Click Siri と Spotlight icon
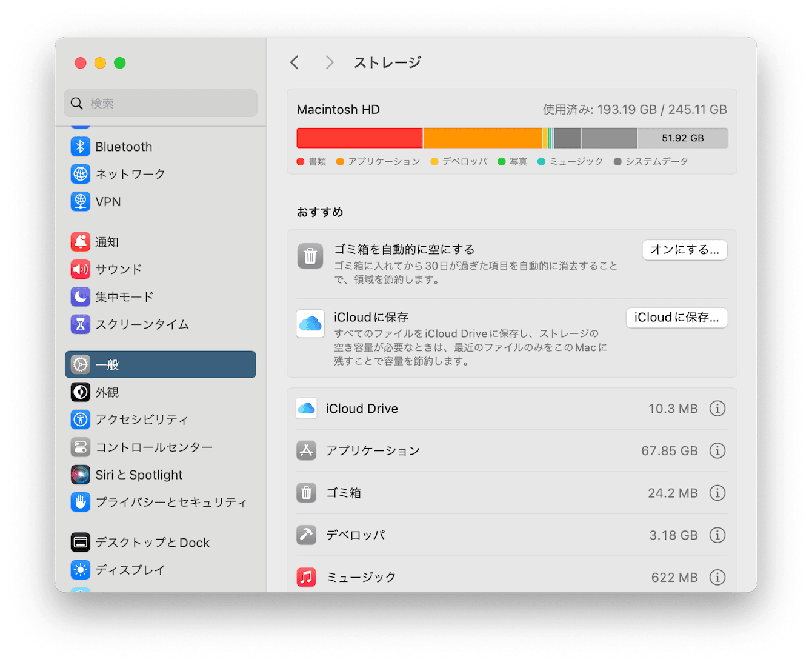Screen dimensions: 812x665 click(81, 475)
